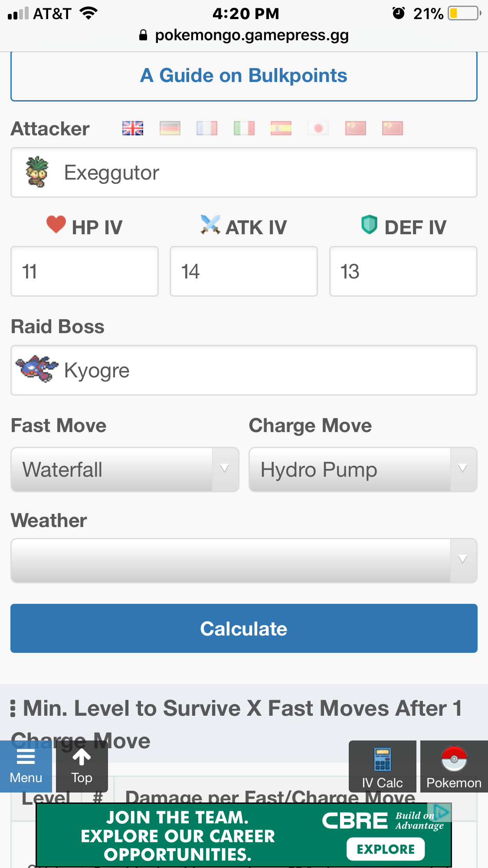488x868 pixels.
Task: Choose the French flag language
Action: (x=207, y=128)
